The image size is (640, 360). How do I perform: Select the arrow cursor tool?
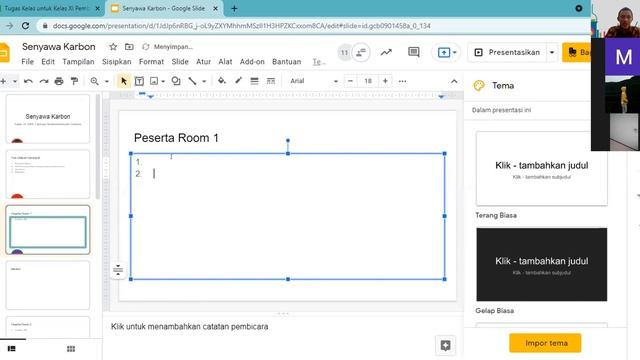pos(123,81)
